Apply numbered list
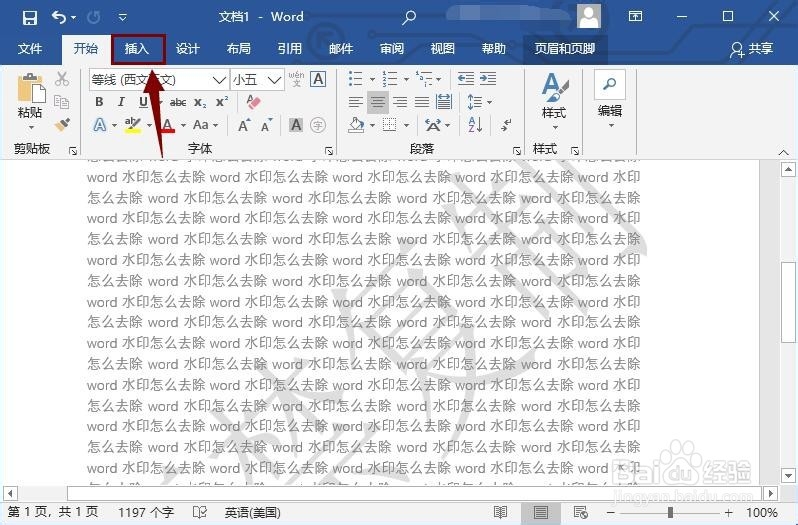 click(x=390, y=79)
